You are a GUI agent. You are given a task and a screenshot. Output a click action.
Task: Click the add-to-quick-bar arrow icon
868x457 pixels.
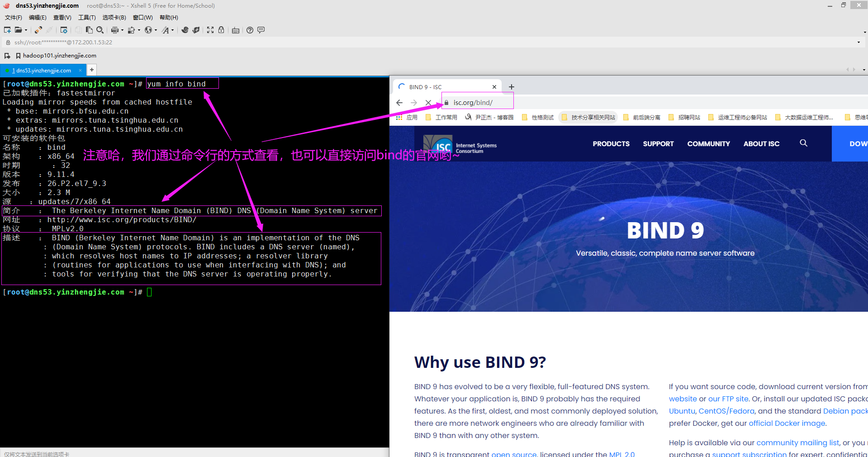click(x=7, y=56)
